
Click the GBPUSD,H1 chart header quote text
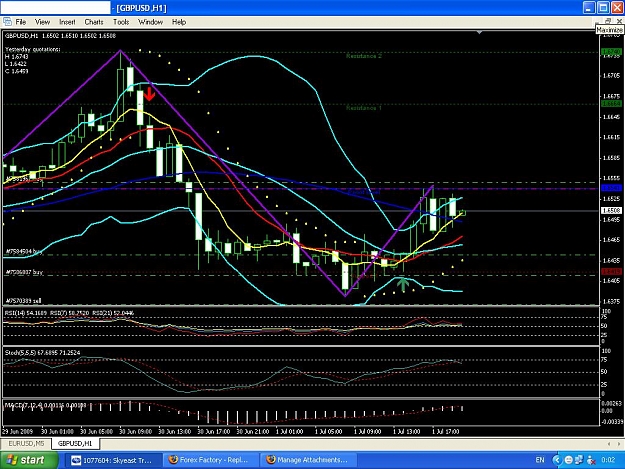pyautogui.click(x=60, y=36)
